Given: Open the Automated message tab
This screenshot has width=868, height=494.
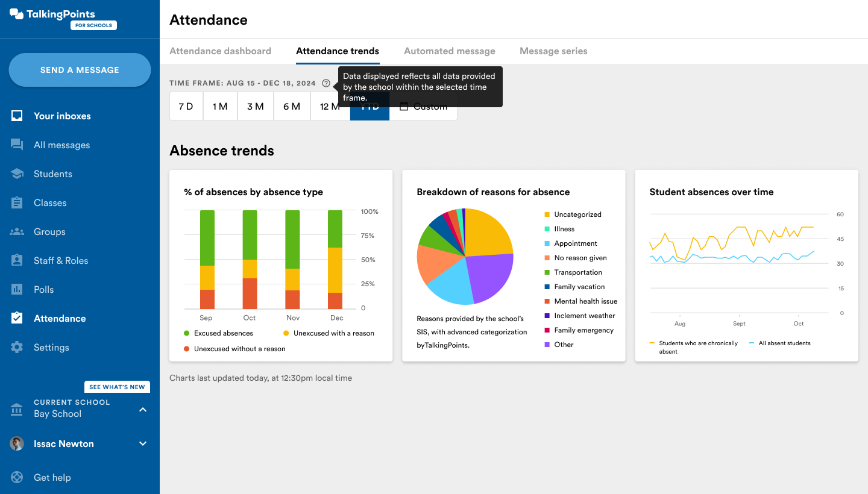Looking at the screenshot, I should (x=449, y=51).
